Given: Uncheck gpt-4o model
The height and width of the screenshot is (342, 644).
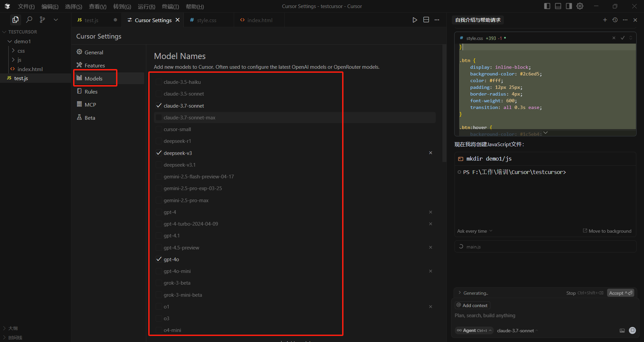Looking at the screenshot, I should click(x=159, y=260).
